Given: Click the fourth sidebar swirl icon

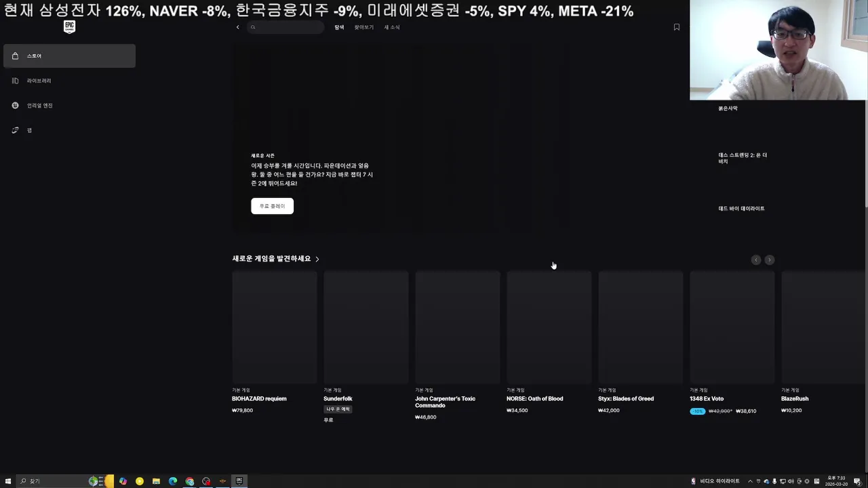Looking at the screenshot, I should [x=15, y=130].
